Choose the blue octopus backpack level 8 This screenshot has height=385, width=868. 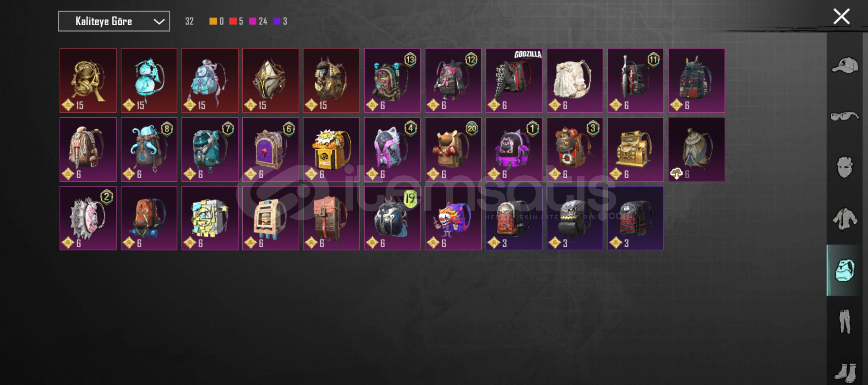pyautogui.click(x=149, y=149)
